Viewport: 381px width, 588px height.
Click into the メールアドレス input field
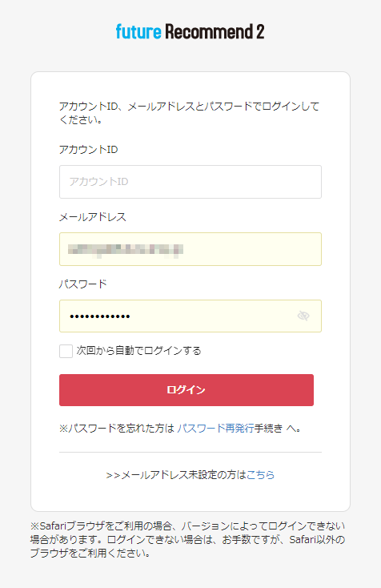[x=190, y=249]
